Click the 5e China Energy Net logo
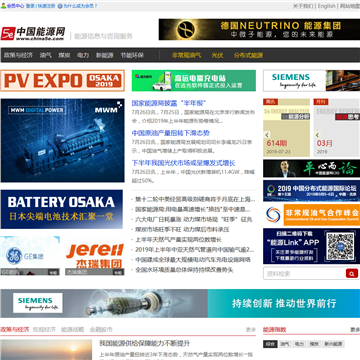360x360 pixels. 33,34
